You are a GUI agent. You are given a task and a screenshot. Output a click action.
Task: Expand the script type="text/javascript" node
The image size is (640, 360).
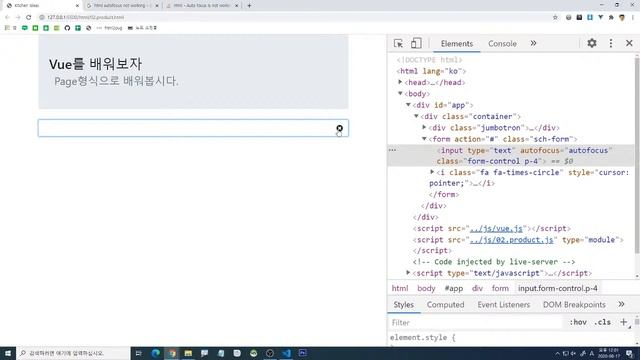tap(408, 273)
